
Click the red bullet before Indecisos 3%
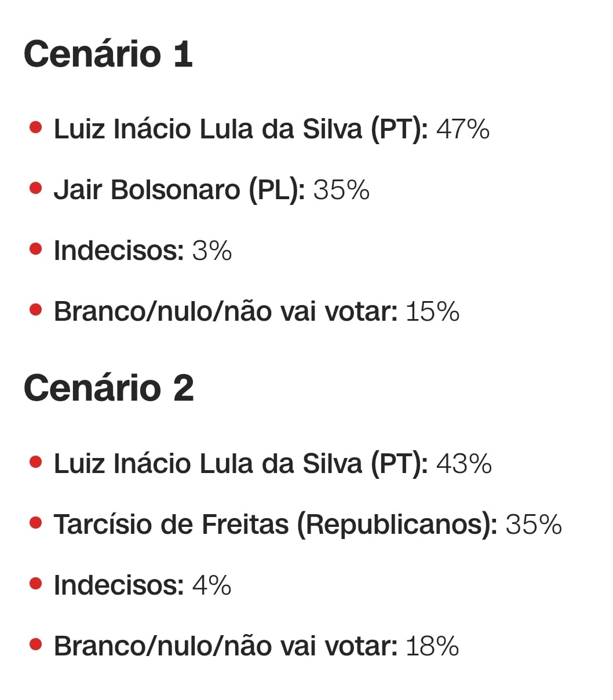coord(36,249)
